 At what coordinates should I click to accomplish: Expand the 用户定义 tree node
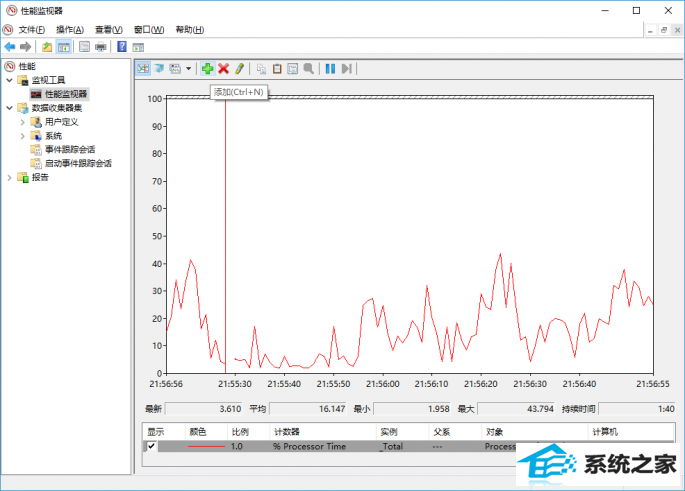click(x=23, y=121)
